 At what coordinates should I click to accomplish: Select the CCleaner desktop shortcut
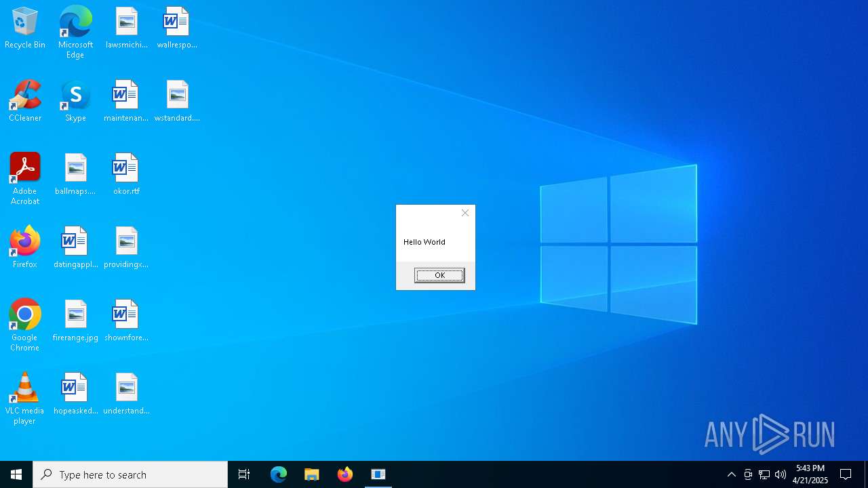tap(25, 102)
